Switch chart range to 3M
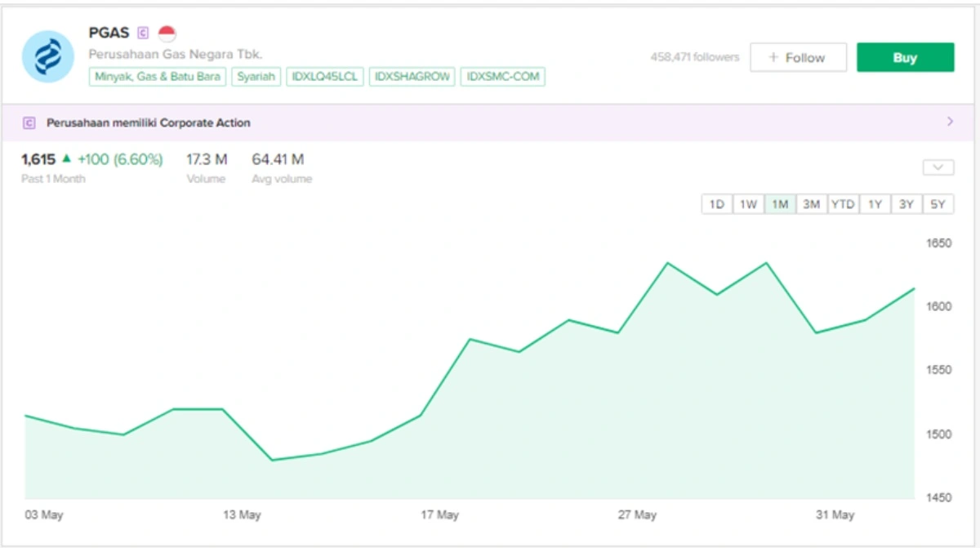The image size is (980, 548). 811,205
